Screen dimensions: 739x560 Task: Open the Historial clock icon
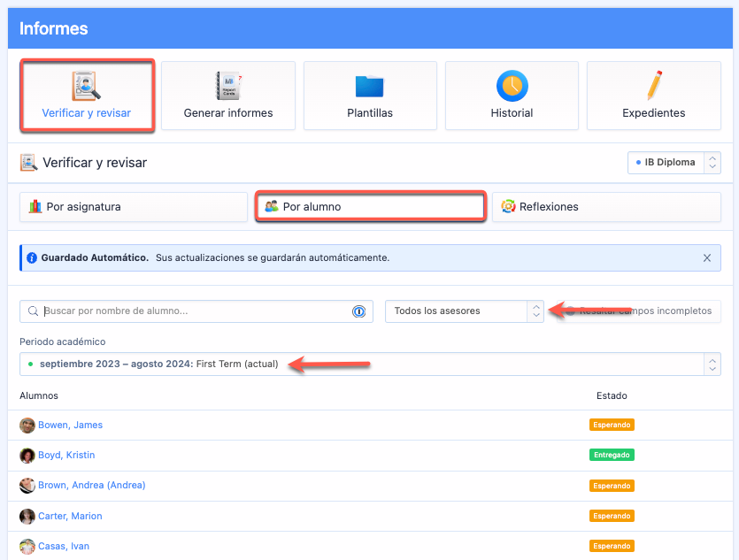pos(512,87)
